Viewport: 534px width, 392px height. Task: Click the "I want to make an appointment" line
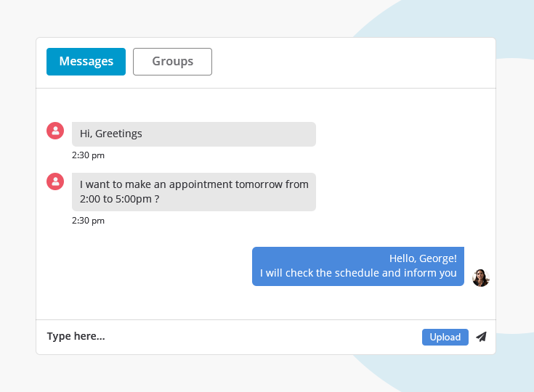(x=194, y=184)
